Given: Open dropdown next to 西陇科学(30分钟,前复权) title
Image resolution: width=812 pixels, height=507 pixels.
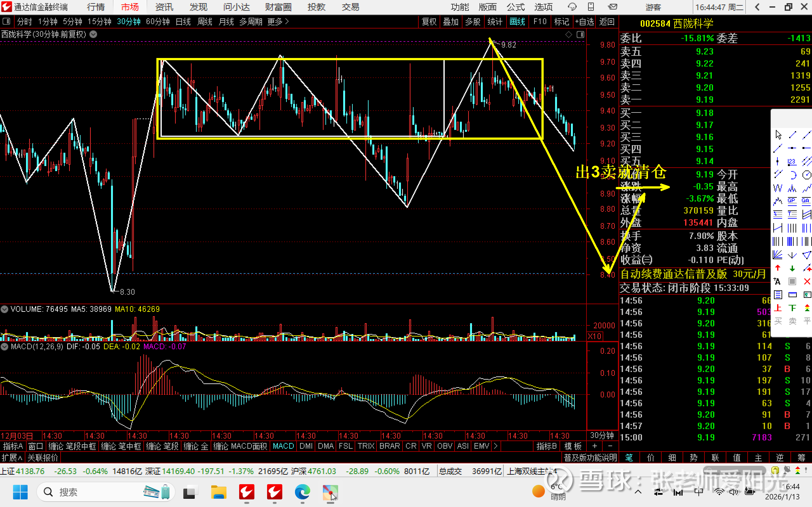Looking at the screenshot, I should pyautogui.click(x=94, y=34).
